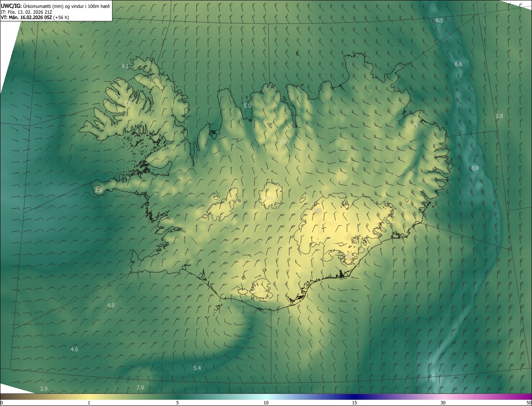
Task: Click the color scale label 30
Action: [443, 403]
